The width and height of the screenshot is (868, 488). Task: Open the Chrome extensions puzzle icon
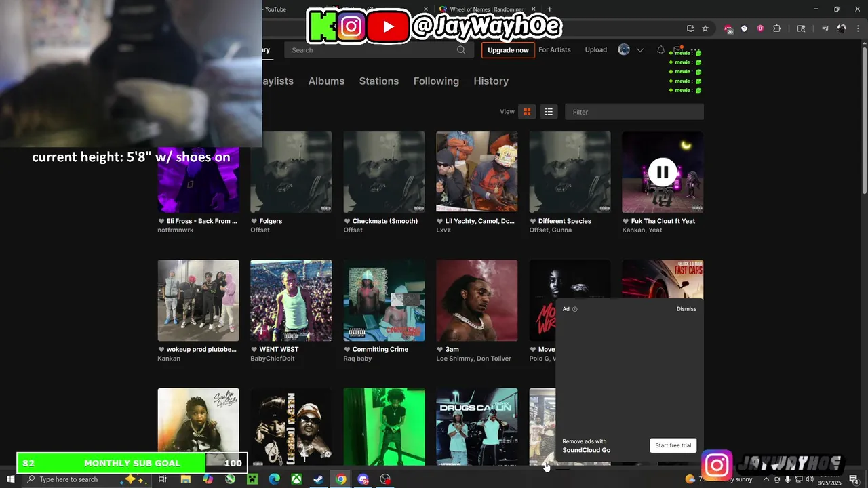click(x=777, y=28)
